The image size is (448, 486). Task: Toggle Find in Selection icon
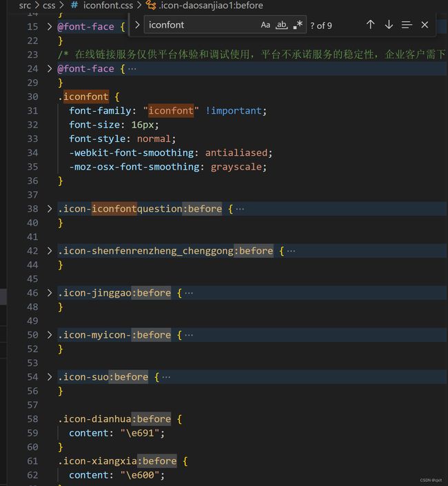pyautogui.click(x=407, y=25)
